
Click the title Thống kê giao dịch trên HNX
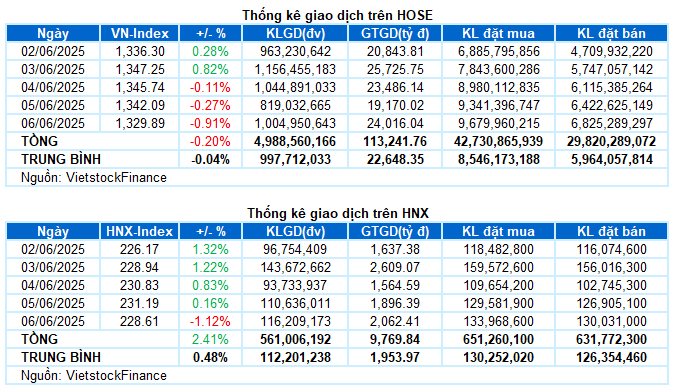pos(337,213)
